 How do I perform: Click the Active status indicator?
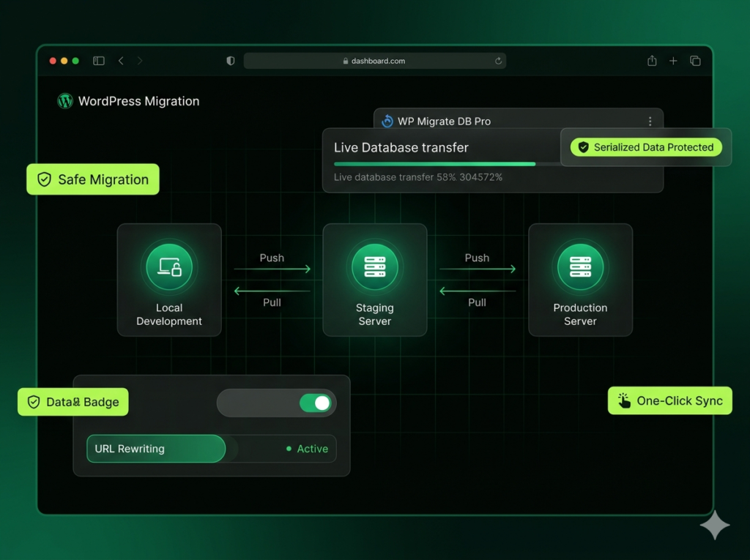[307, 449]
